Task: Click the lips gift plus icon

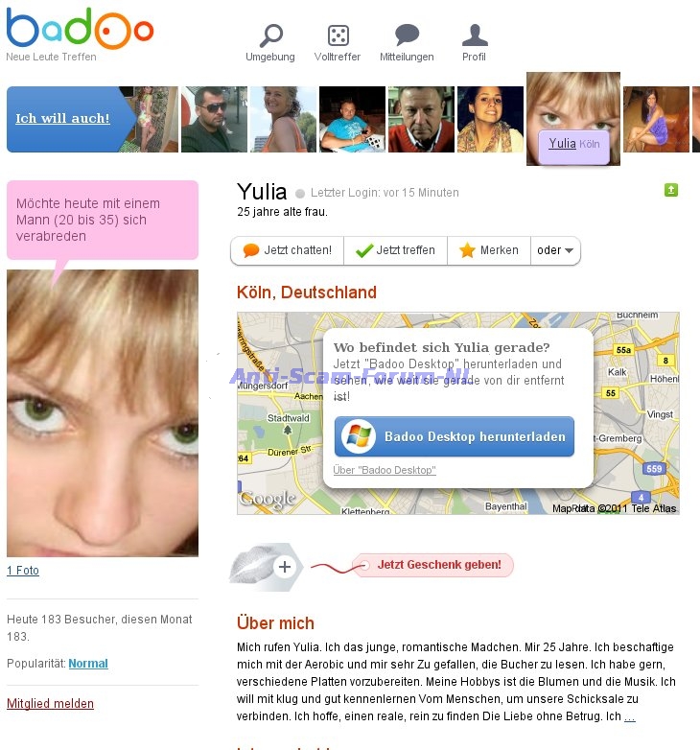Action: point(285,567)
